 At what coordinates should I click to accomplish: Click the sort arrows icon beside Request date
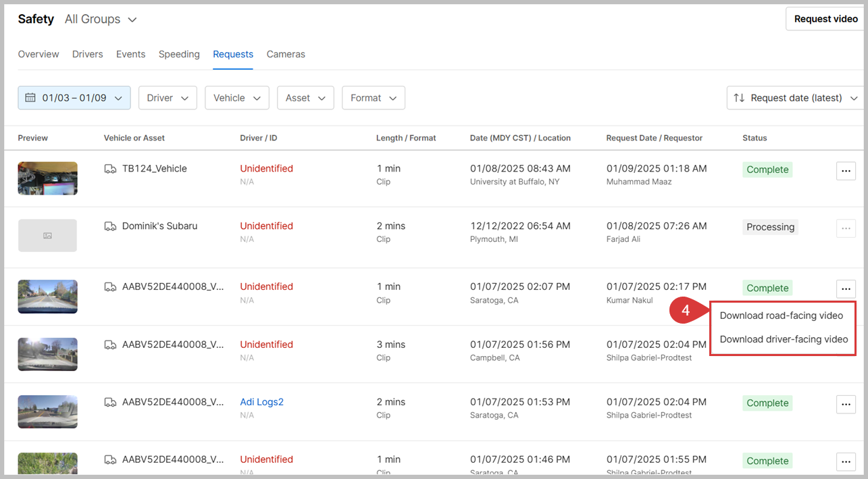739,98
